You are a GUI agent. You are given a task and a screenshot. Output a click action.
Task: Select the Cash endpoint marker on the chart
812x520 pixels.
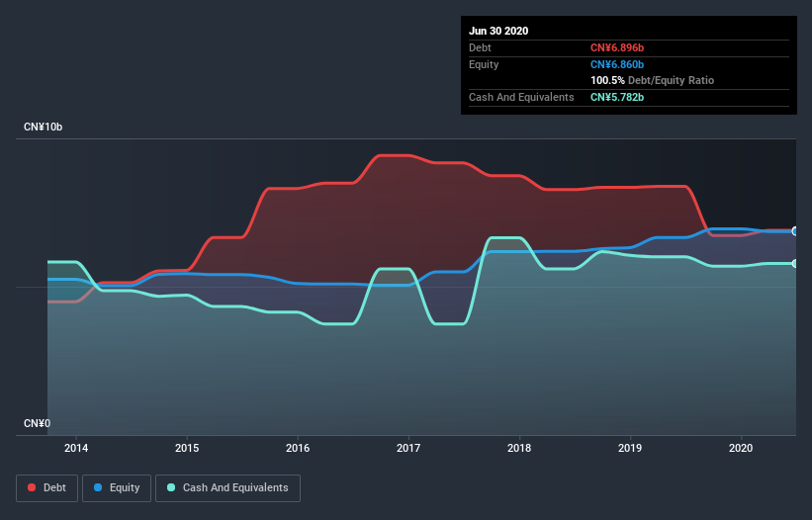pyautogui.click(x=795, y=264)
